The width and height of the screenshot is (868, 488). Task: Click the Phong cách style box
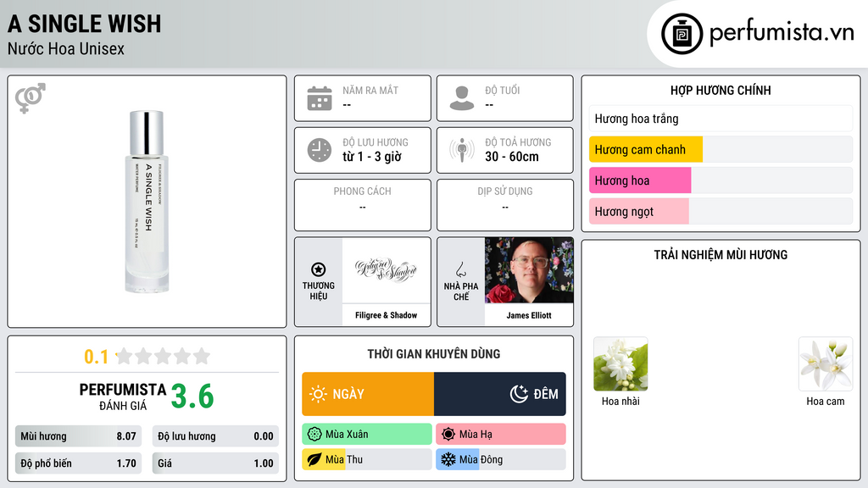pyautogui.click(x=363, y=205)
